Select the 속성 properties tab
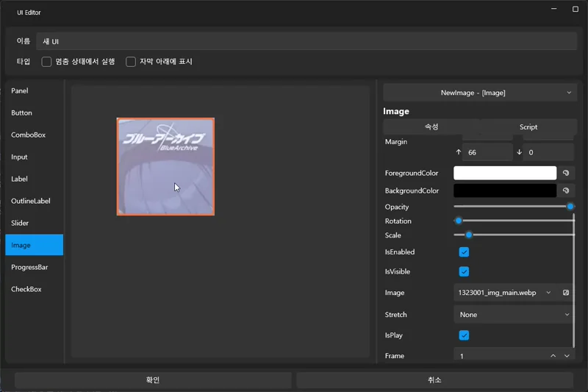 coord(431,127)
